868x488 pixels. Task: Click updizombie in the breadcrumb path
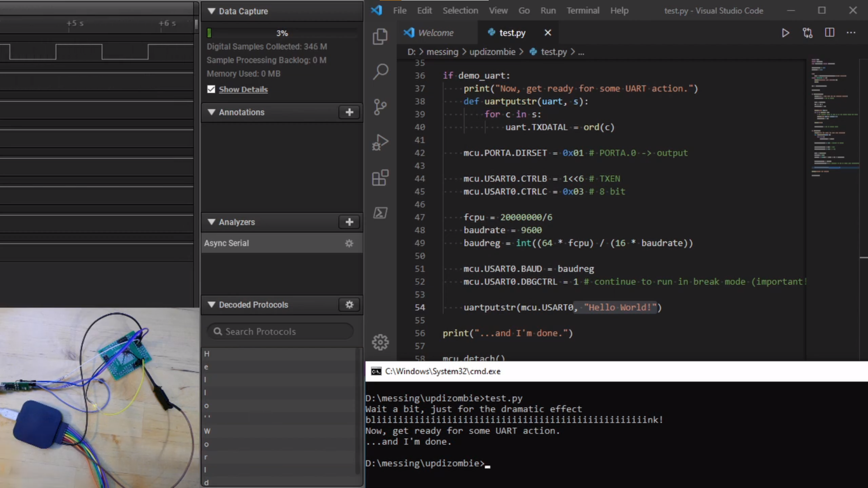[x=492, y=52]
